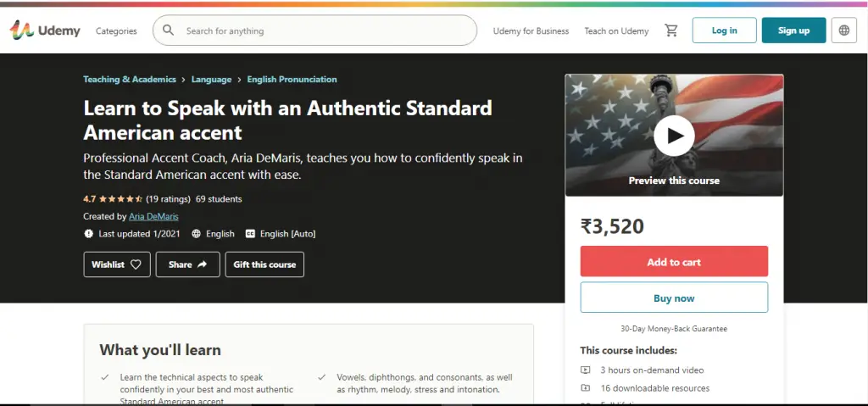Click the on-demand video icon

(586, 370)
